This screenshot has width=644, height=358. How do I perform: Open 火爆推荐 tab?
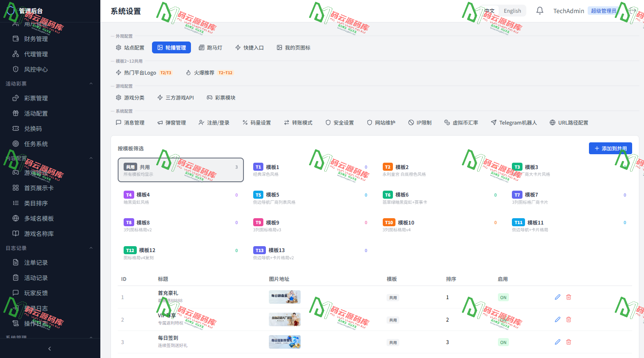pos(209,72)
